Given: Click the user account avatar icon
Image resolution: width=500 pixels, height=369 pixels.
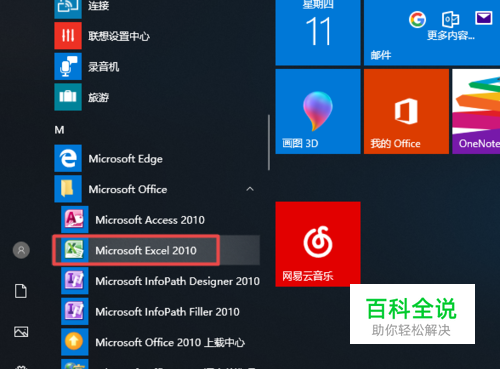Looking at the screenshot, I should (21, 250).
